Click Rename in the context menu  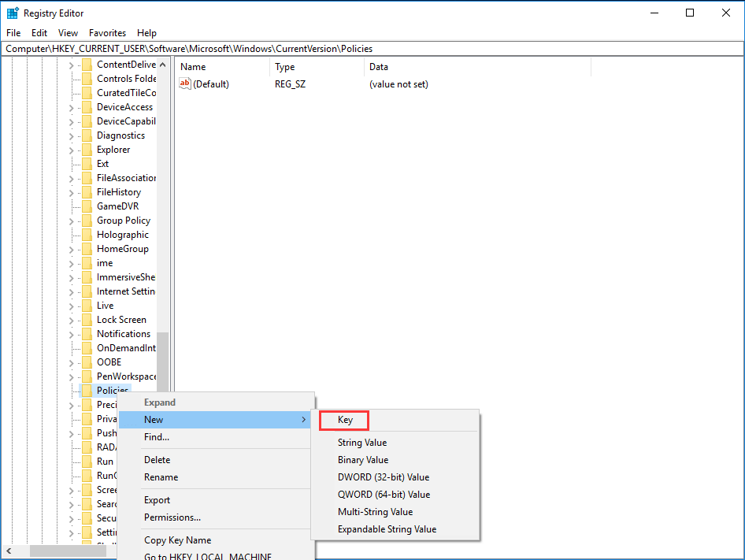(215, 477)
